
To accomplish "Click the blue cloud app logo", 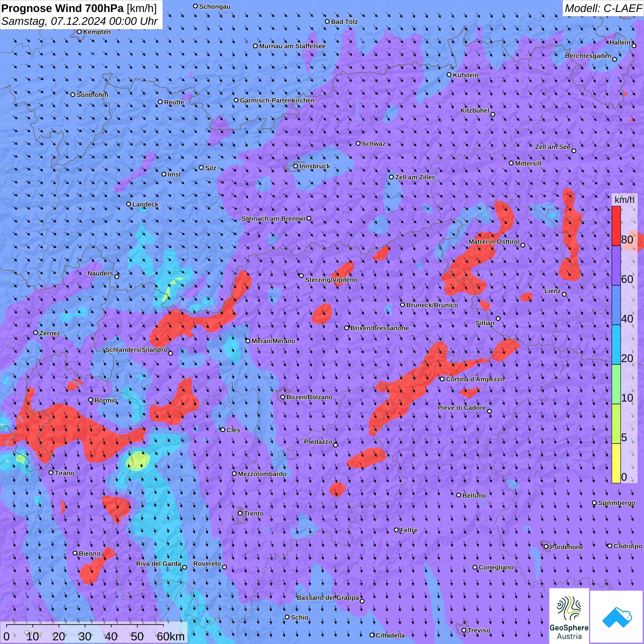I will click(x=617, y=617).
